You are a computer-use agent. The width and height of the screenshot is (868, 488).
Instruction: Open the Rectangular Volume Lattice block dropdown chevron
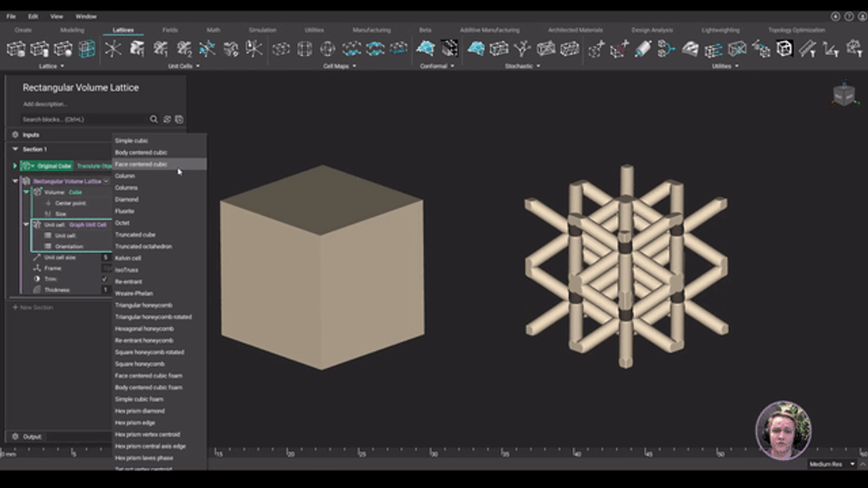(x=106, y=180)
